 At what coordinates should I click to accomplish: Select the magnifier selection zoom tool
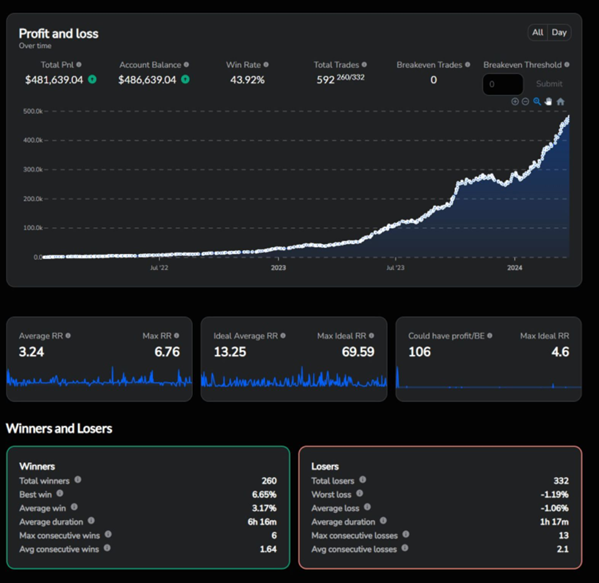click(537, 102)
